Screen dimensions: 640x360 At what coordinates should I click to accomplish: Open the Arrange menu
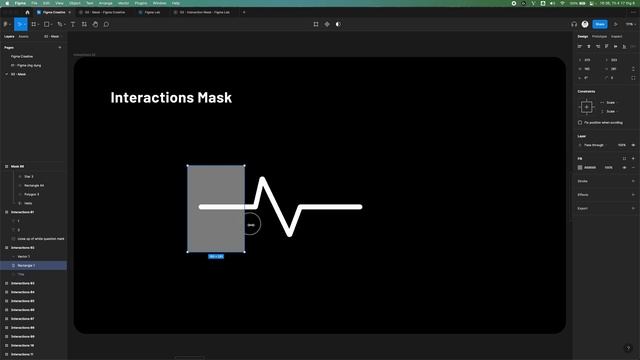click(x=105, y=3)
